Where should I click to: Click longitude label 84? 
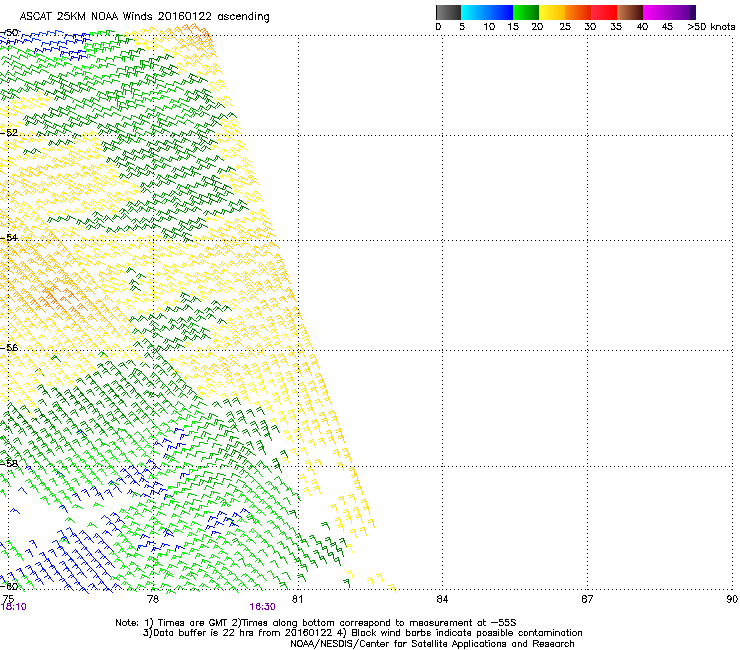click(x=442, y=599)
